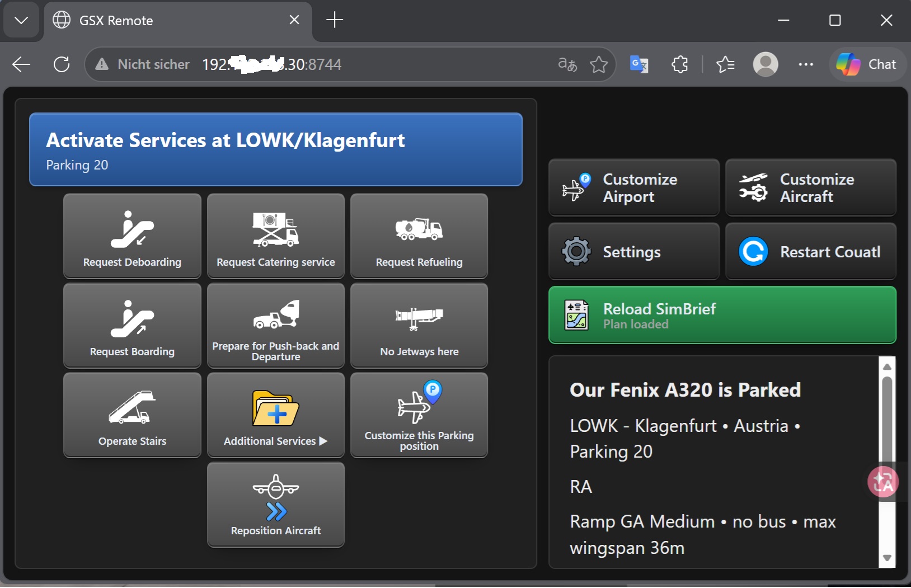
Task: Click the Operate Stairs icon
Action: tap(132, 407)
